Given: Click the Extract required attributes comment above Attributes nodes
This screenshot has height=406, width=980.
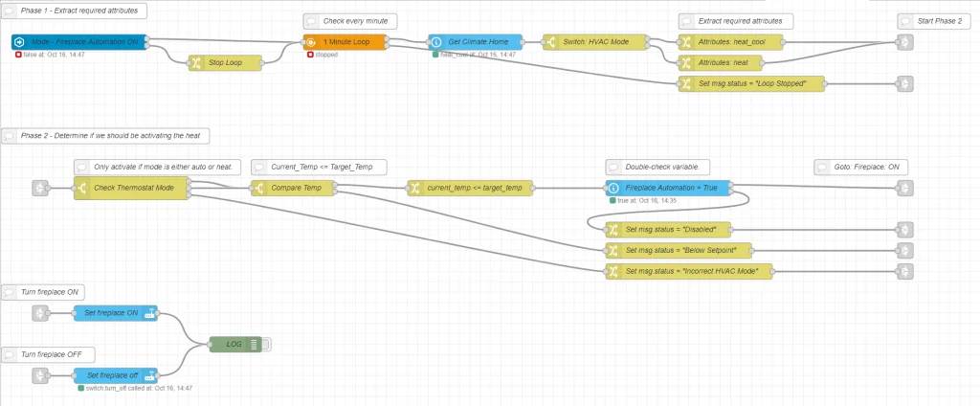Looking at the screenshot, I should pos(736,21).
